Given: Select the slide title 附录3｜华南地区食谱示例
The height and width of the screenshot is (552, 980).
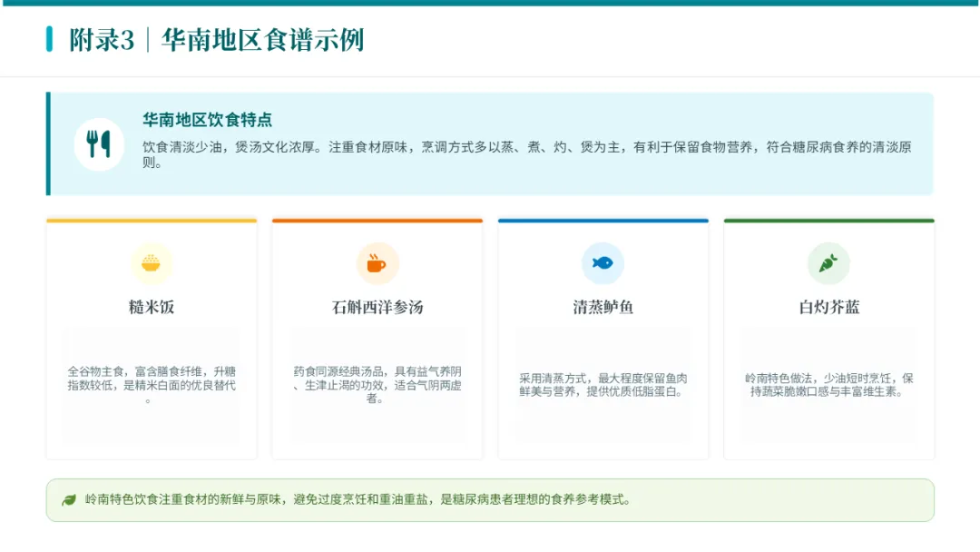Looking at the screenshot, I should click(x=216, y=40).
